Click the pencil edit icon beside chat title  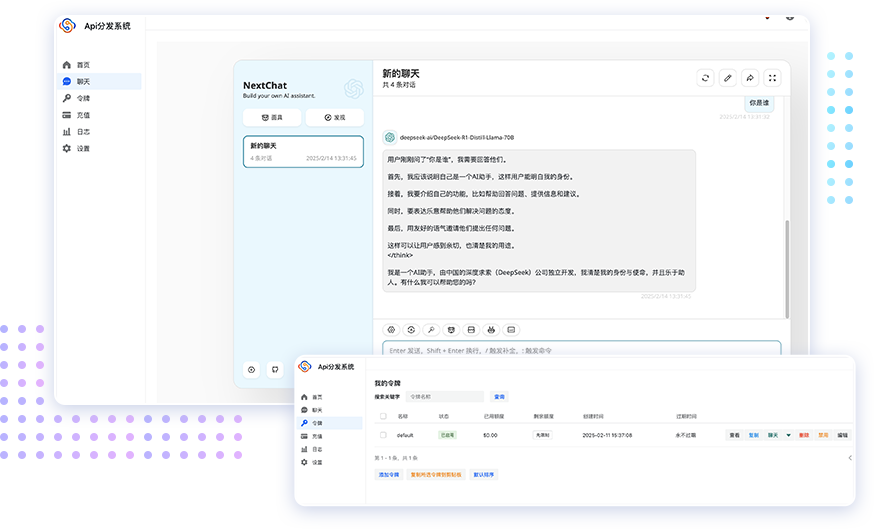pos(727,77)
